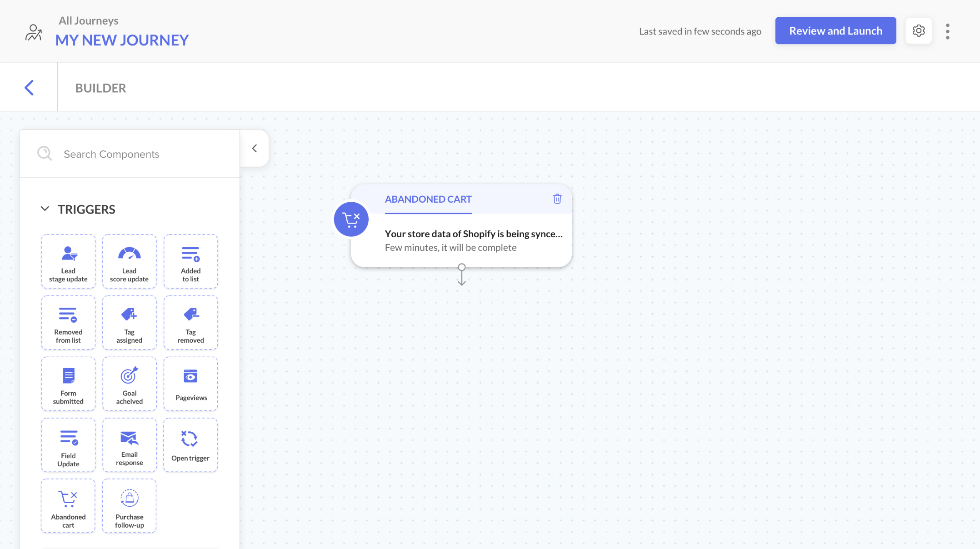
Task: Toggle the Tag removed trigger option
Action: 190,322
